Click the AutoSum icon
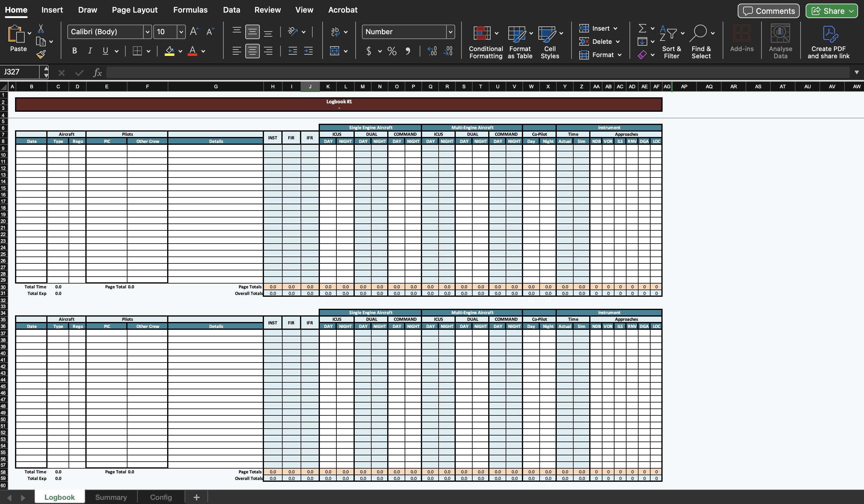 coord(643,29)
